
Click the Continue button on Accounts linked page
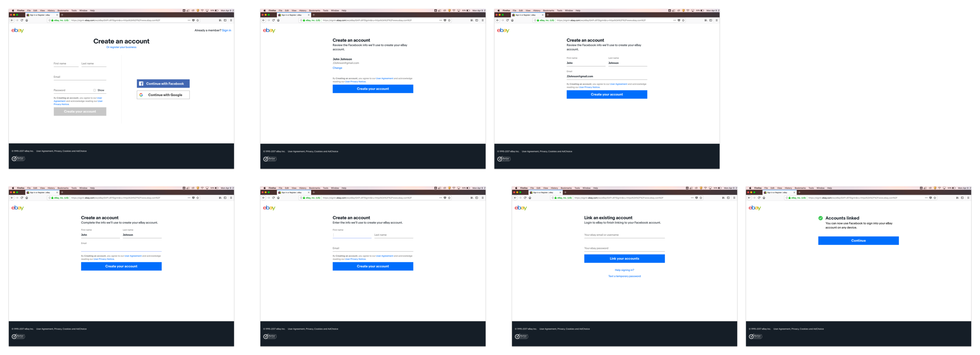click(858, 241)
